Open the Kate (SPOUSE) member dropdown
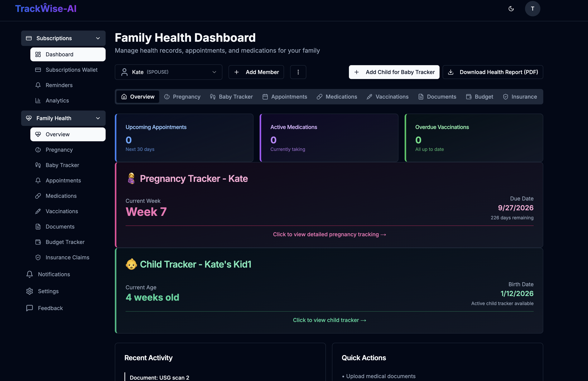Image resolution: width=588 pixels, height=381 pixels. click(x=168, y=72)
